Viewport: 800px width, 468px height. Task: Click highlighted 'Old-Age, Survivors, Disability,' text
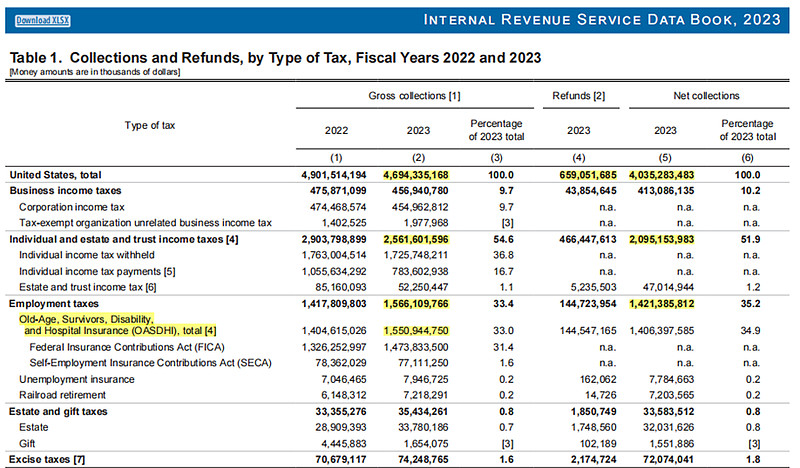[x=86, y=319]
